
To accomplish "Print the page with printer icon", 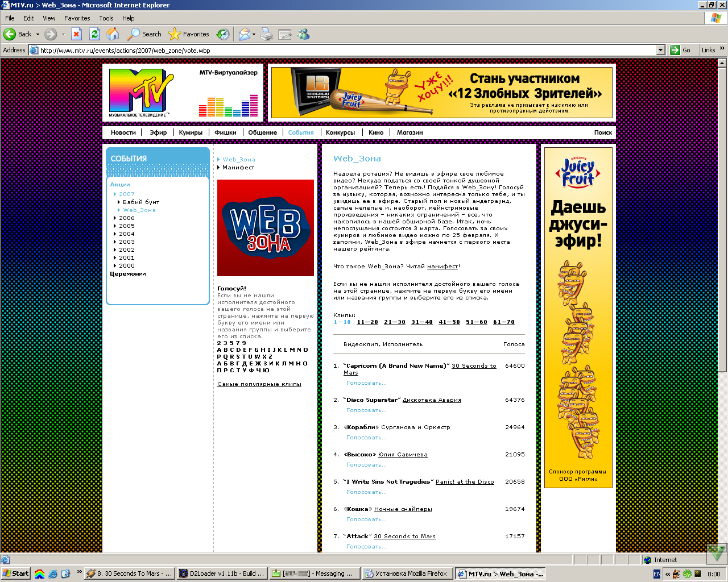I will 267,34.
